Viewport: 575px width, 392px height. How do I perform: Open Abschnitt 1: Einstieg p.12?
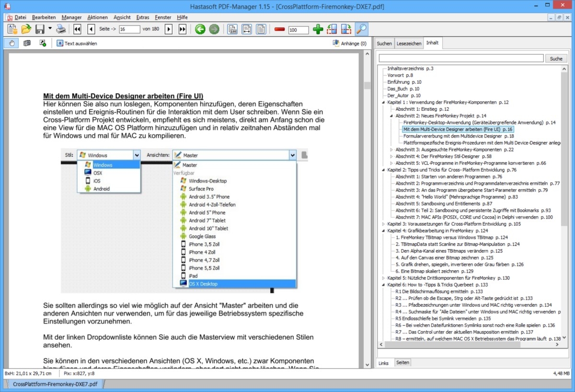[422, 109]
